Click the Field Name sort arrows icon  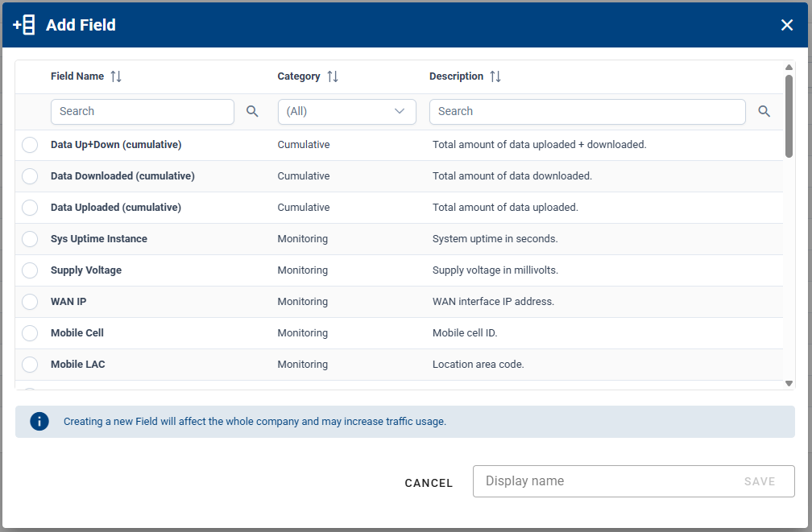point(116,76)
